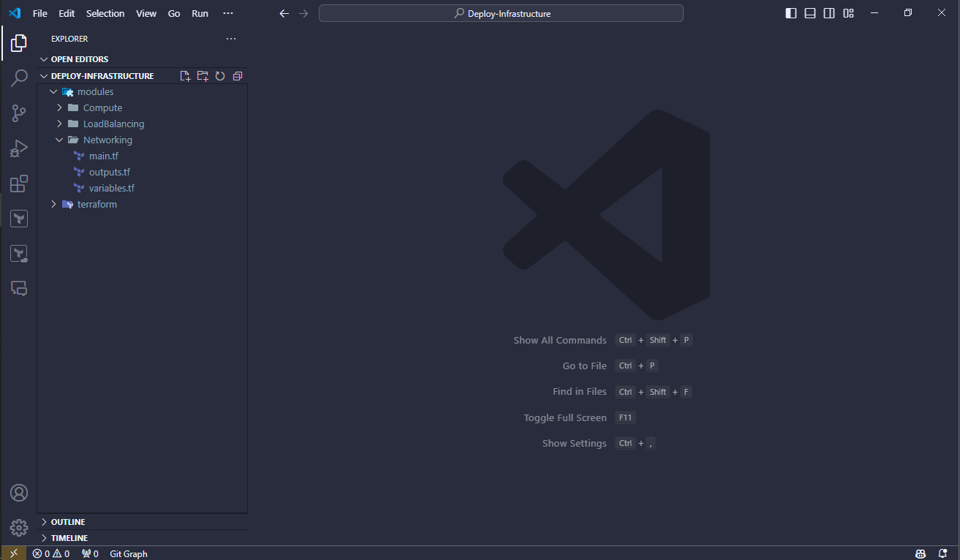Open a remote window from status bar

point(14,553)
